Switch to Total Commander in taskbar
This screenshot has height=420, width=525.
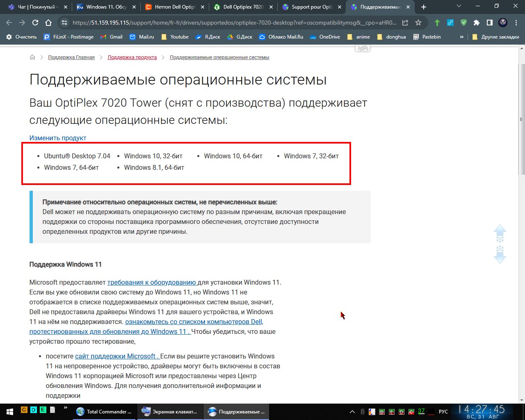(105, 411)
